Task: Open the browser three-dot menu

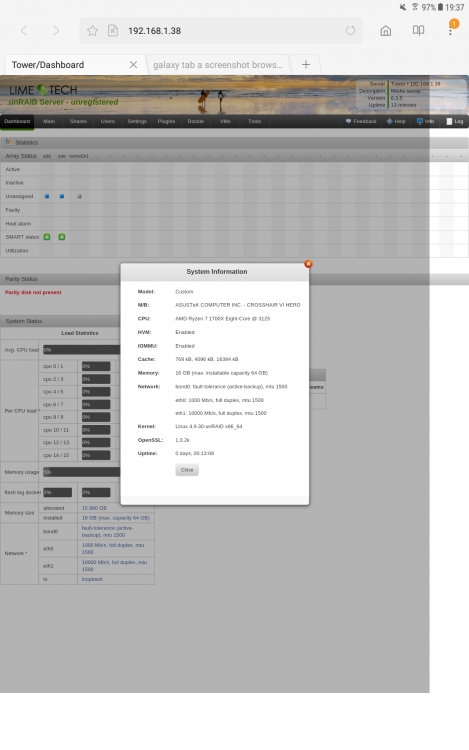Action: coord(450,30)
